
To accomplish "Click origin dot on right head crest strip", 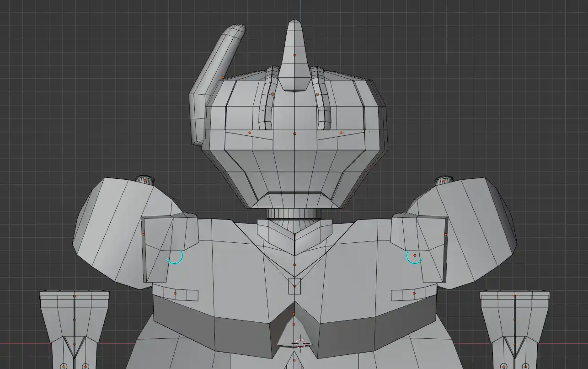I will tap(317, 94).
